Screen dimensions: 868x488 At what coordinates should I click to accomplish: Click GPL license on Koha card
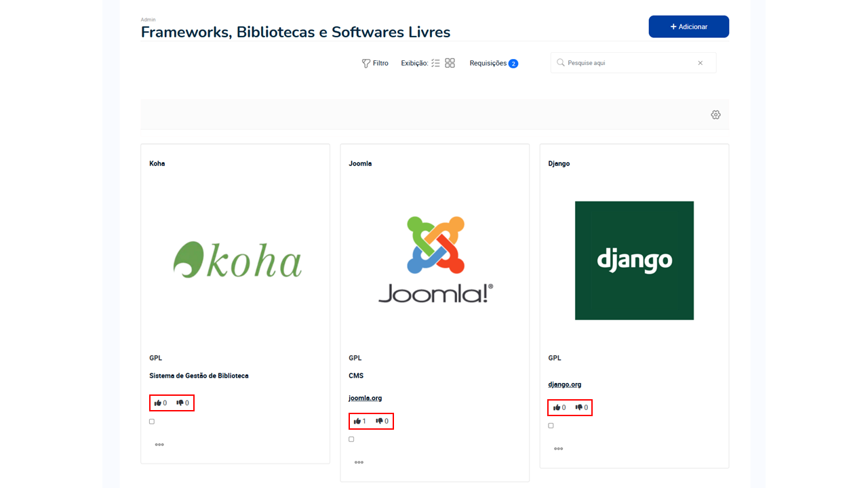[156, 358]
